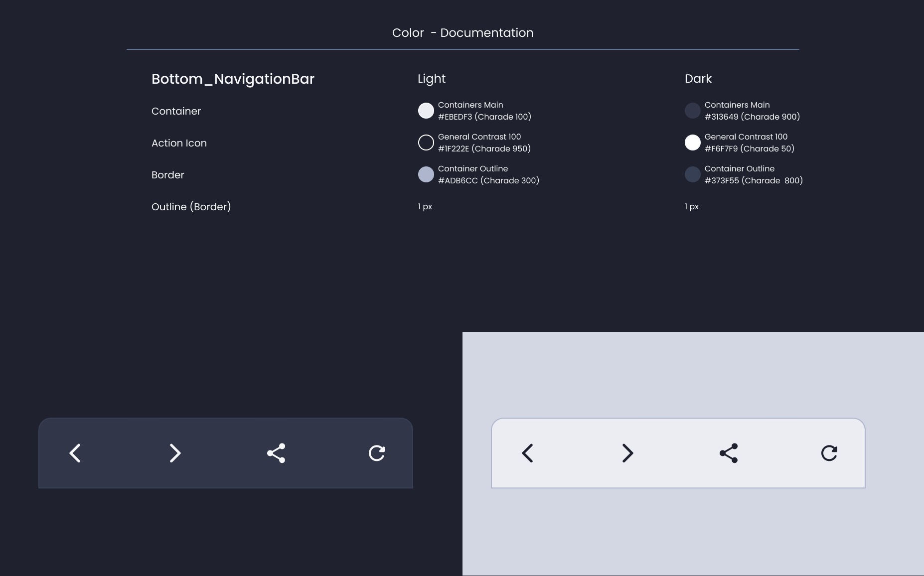924x576 pixels.
Task: Select the #1F222E Charade 950 swatch
Action: click(426, 143)
